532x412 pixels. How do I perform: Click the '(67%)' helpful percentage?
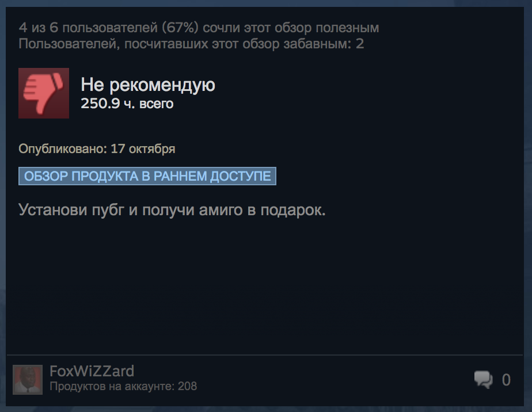pyautogui.click(x=180, y=28)
